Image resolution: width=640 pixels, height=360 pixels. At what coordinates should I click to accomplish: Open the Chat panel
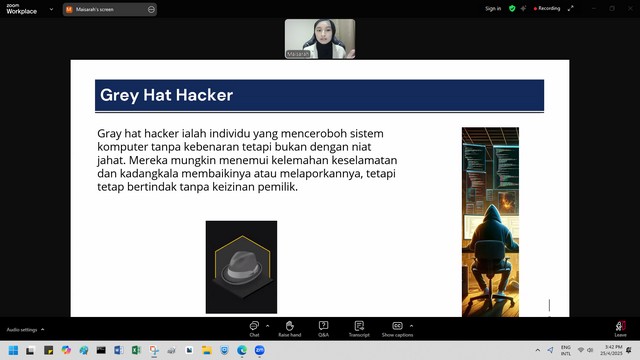(254, 329)
